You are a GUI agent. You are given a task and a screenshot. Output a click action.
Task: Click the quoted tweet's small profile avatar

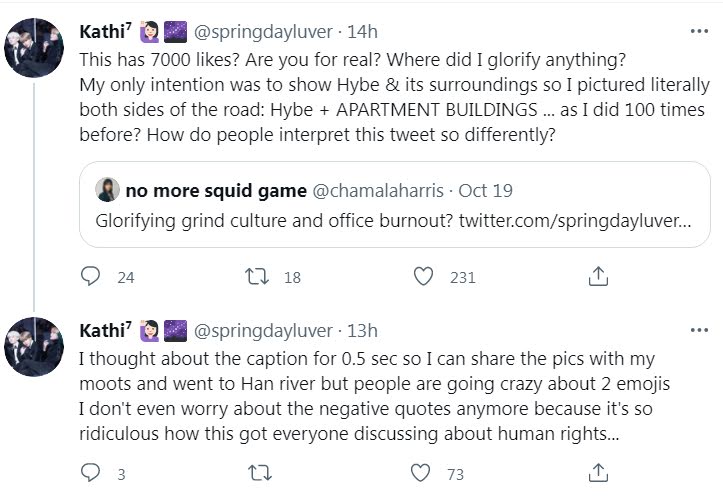click(107, 189)
